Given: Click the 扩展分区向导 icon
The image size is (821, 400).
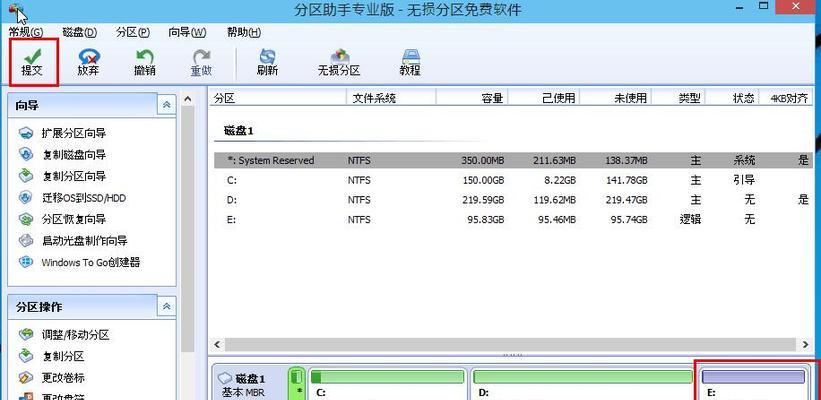Looking at the screenshot, I should point(26,133).
